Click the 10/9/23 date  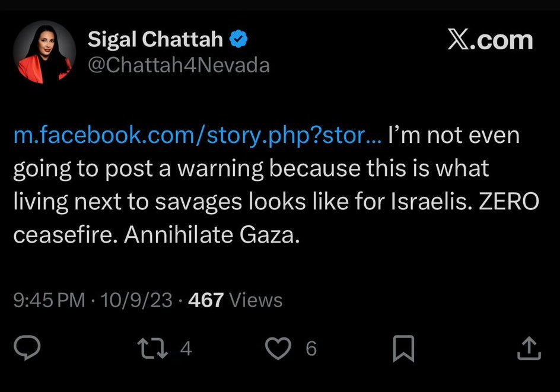point(136,300)
